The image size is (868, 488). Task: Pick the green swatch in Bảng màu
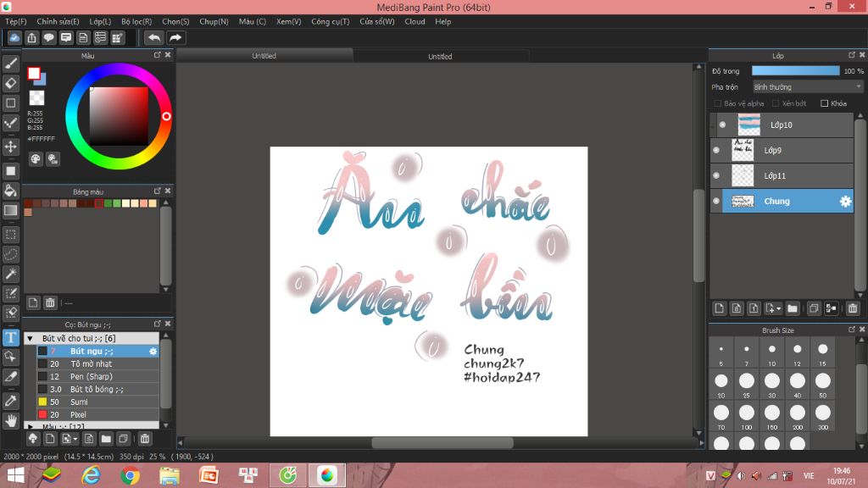(x=108, y=203)
